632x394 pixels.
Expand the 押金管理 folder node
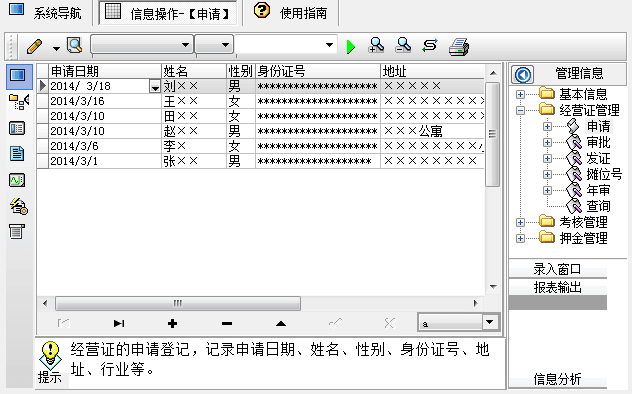pyautogui.click(x=520, y=238)
